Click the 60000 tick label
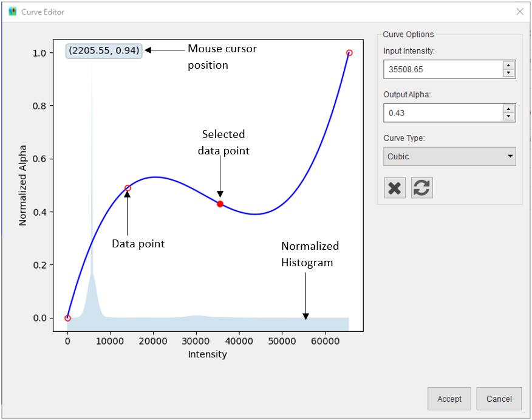 [325, 341]
